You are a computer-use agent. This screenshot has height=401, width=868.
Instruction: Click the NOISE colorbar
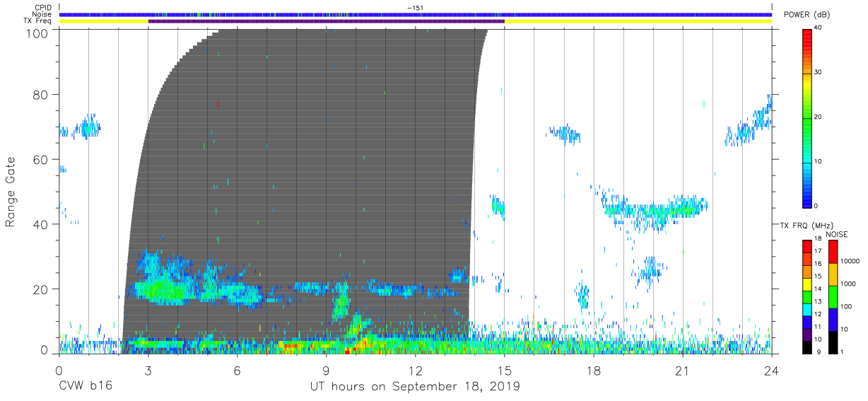point(833,296)
